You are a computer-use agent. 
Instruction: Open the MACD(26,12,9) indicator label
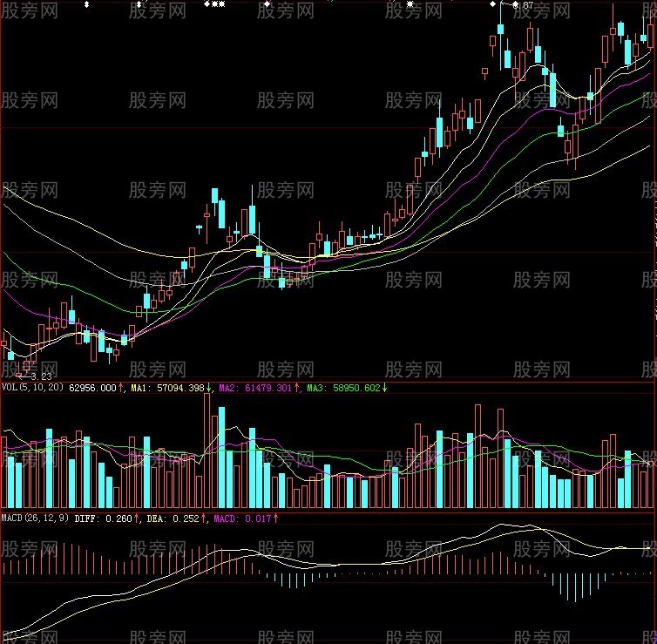(x=35, y=518)
